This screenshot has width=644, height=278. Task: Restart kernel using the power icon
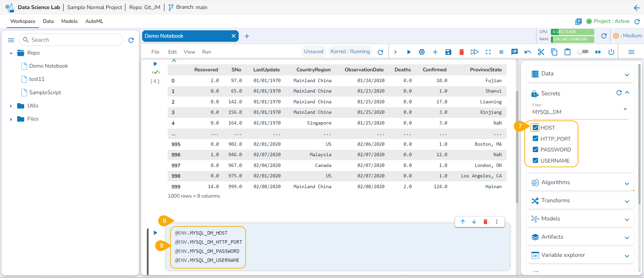(x=611, y=52)
